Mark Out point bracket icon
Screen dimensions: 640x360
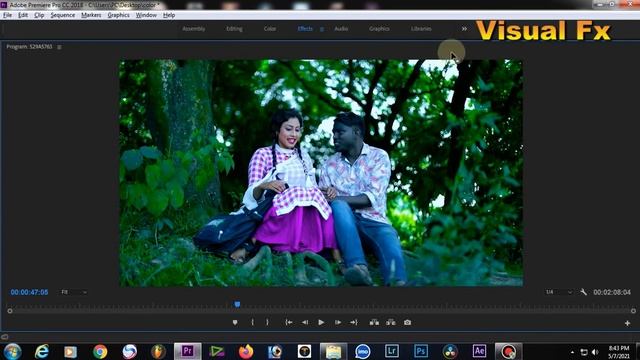coord(267,322)
